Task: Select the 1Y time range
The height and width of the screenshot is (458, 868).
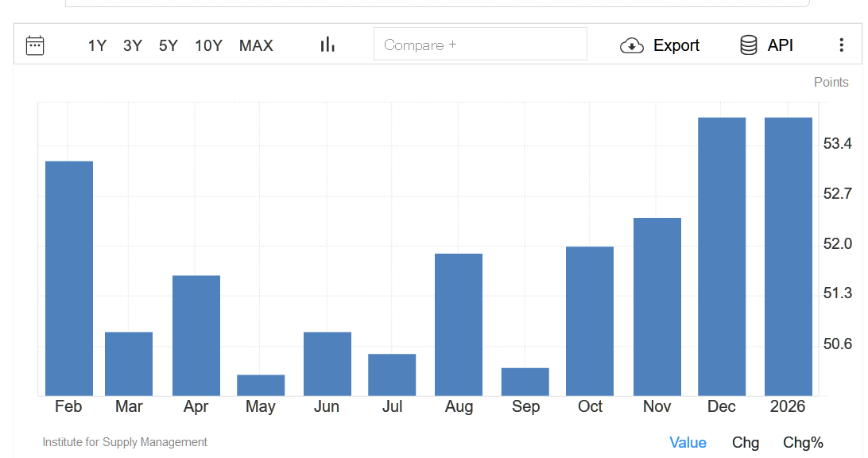Action: [97, 45]
